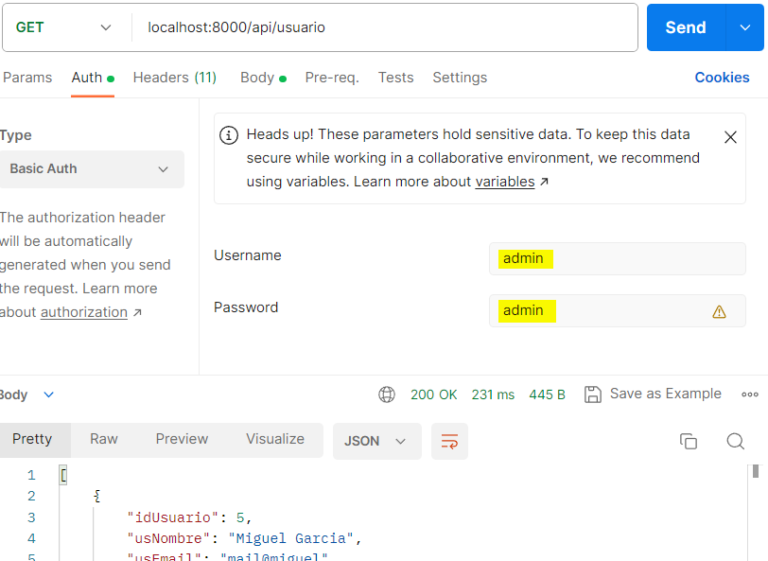This screenshot has width=768, height=561.
Task: Click the globe network icon beside status
Action: (387, 395)
